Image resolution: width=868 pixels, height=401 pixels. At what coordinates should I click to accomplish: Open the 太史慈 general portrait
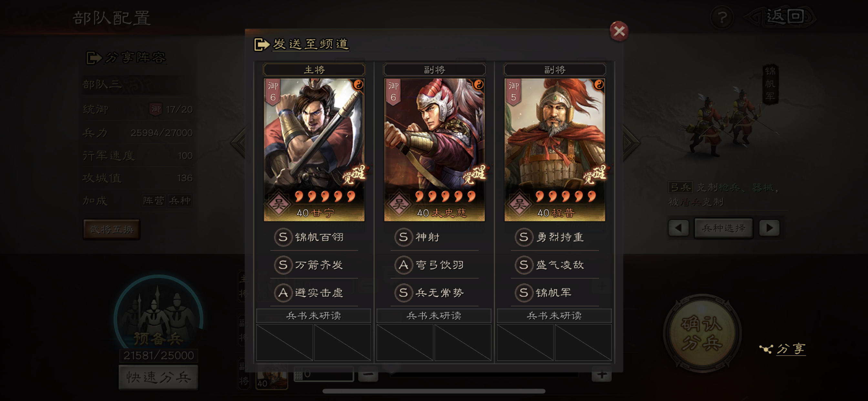click(x=434, y=149)
